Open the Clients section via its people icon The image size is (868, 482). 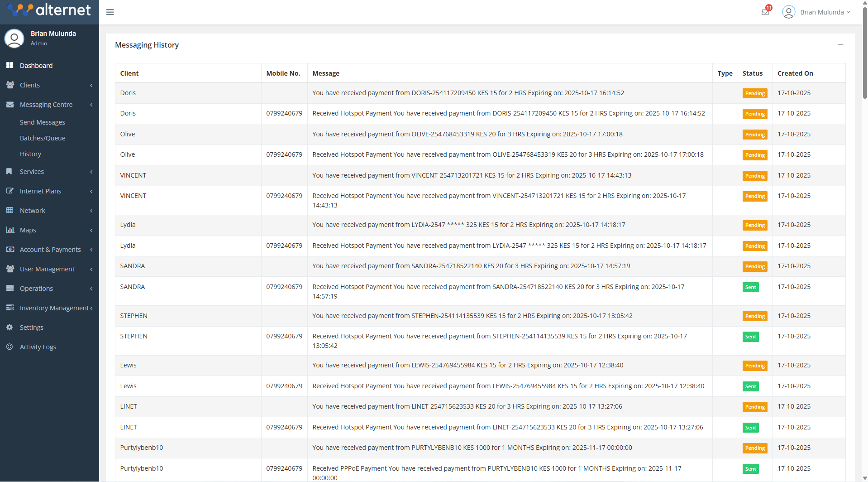10,85
